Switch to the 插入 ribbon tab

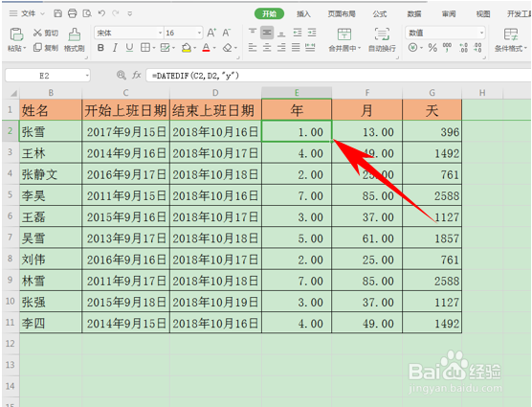(x=303, y=14)
